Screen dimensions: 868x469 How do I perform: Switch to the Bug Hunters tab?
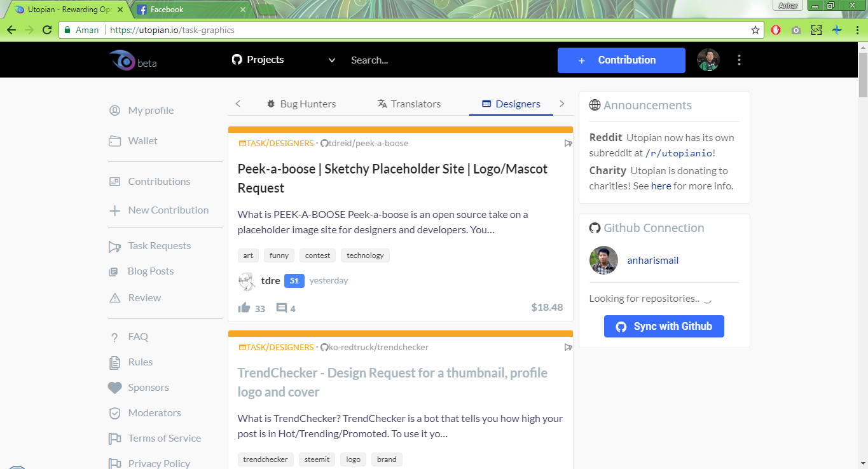pyautogui.click(x=301, y=104)
